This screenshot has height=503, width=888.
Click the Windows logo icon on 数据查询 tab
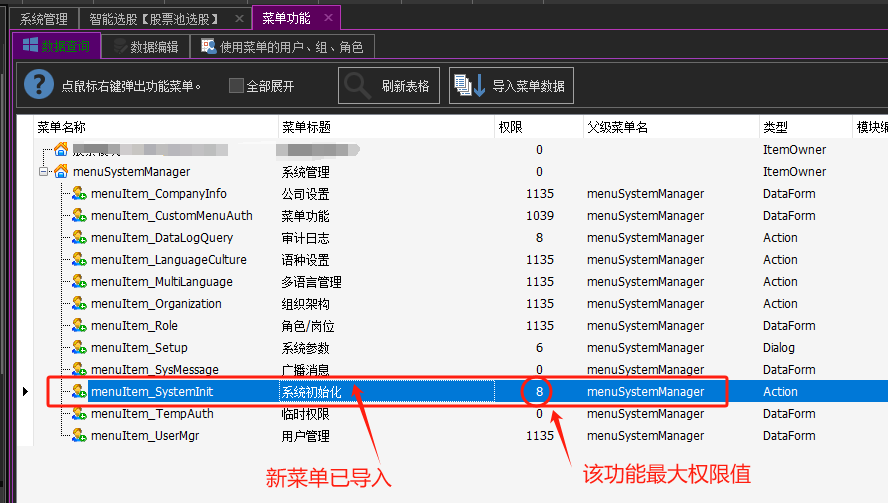(30, 45)
